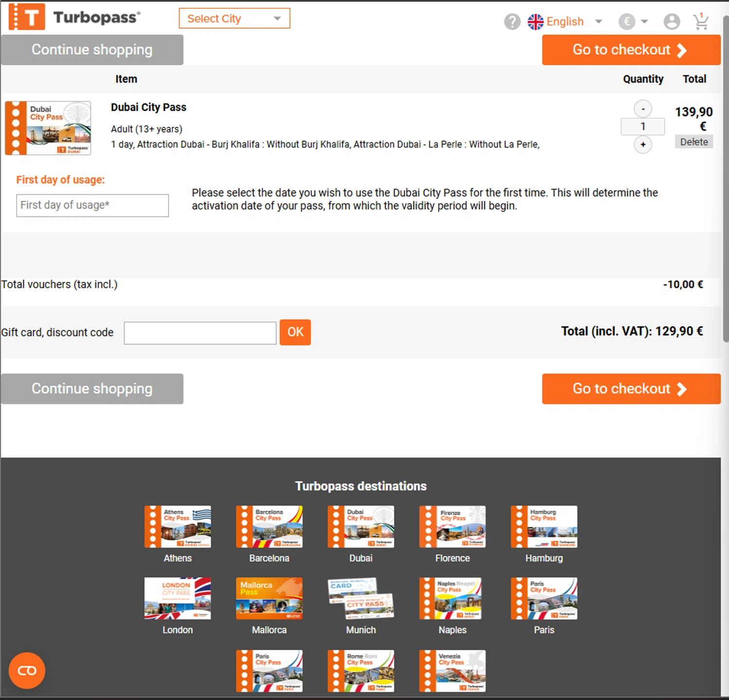Click the Florence destination label
This screenshot has height=700, width=729.
pos(452,558)
